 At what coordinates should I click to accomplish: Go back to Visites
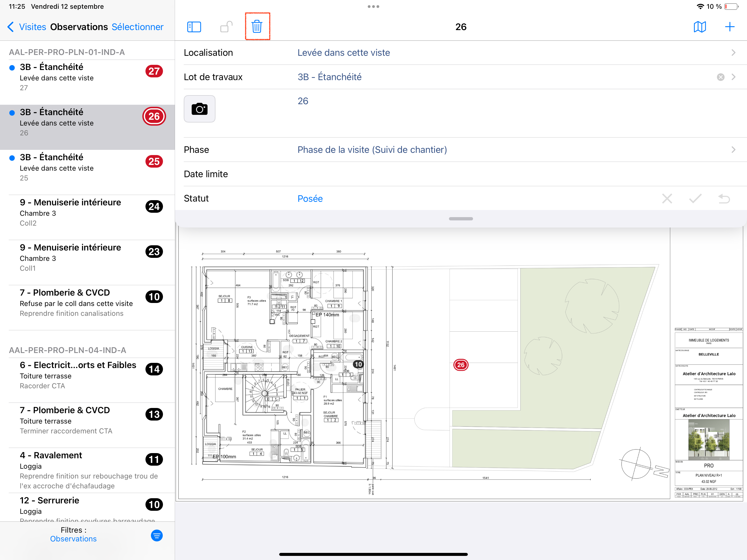(x=33, y=27)
